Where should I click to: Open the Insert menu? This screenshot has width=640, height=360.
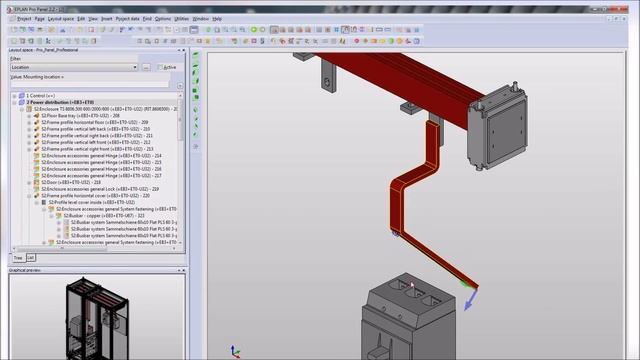107,19
